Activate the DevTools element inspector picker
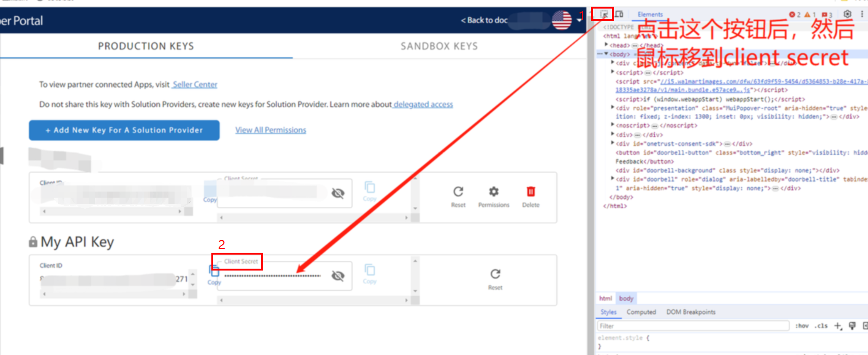Screen dimensions: 868x355 pyautogui.click(x=605, y=14)
